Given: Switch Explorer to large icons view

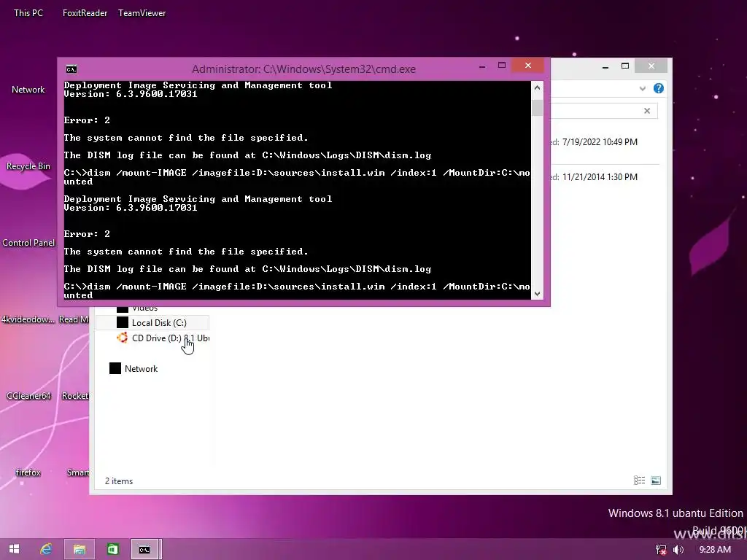Looking at the screenshot, I should pyautogui.click(x=656, y=481).
